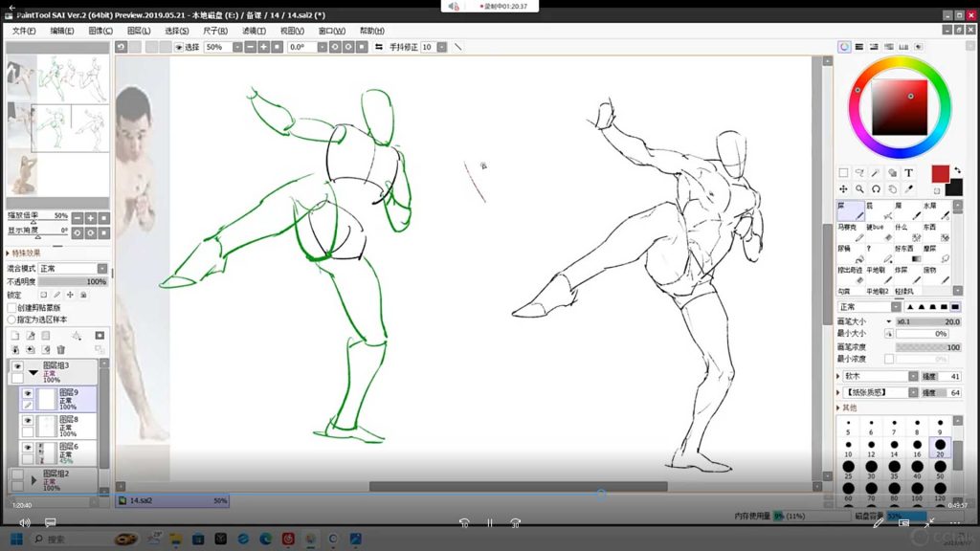The image size is (980, 551).
Task: Open the 滤镜 menu
Action: [x=254, y=31]
